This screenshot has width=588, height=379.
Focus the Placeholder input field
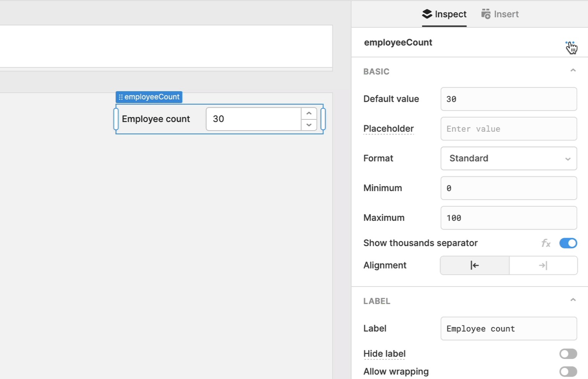(509, 129)
